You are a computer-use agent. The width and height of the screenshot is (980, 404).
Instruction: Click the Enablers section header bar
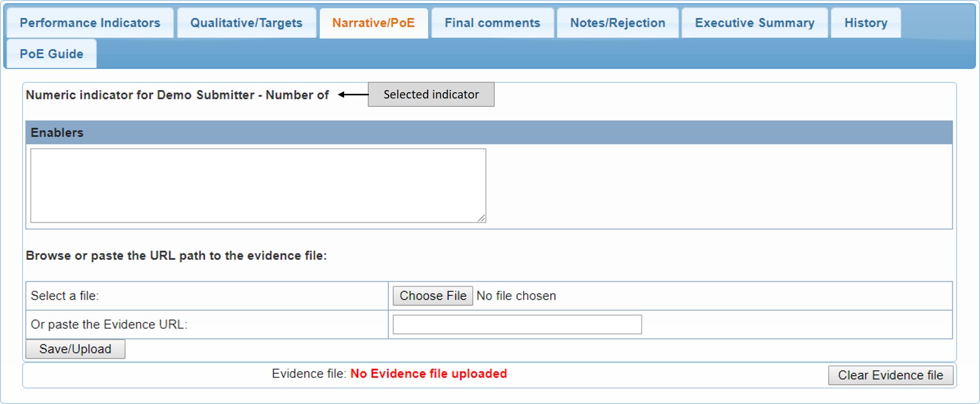point(488,133)
